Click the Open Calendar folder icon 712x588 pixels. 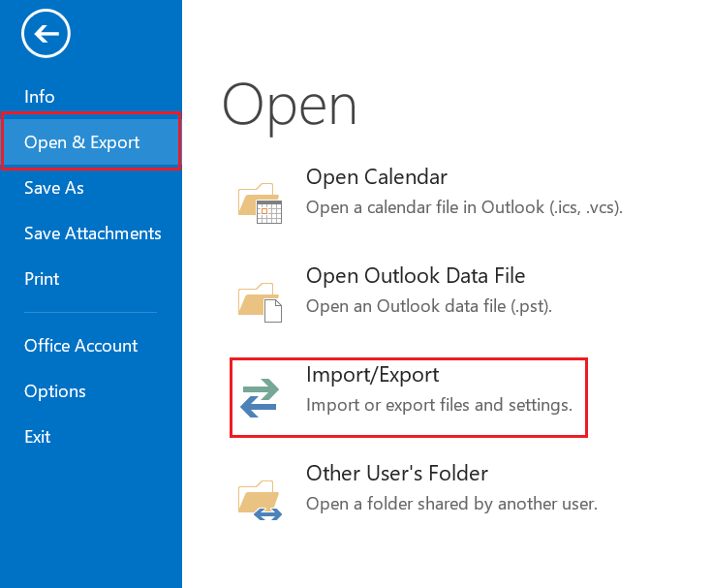click(x=259, y=201)
